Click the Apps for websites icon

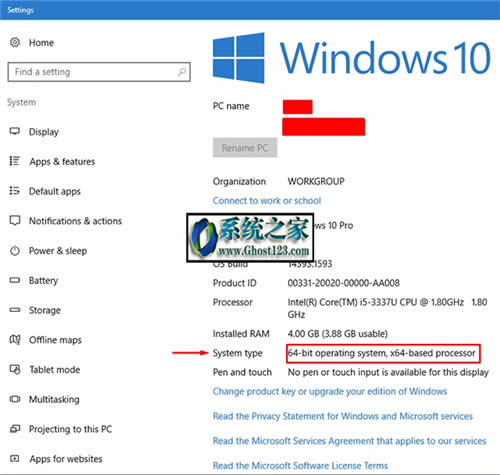tap(15, 458)
